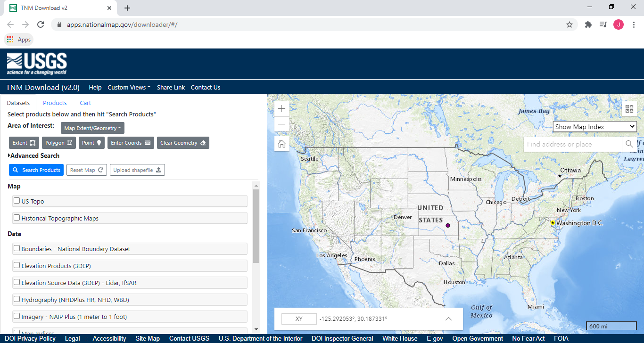The width and height of the screenshot is (644, 343).
Task: View site security lock info
Action: click(x=59, y=24)
